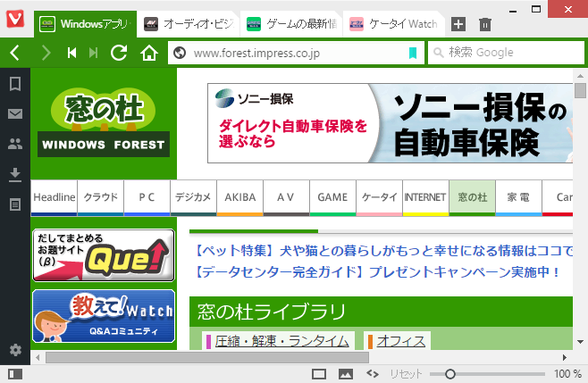Open the 教えて!Watch Q&A banner
This screenshot has width=588, height=383.
click(x=104, y=316)
